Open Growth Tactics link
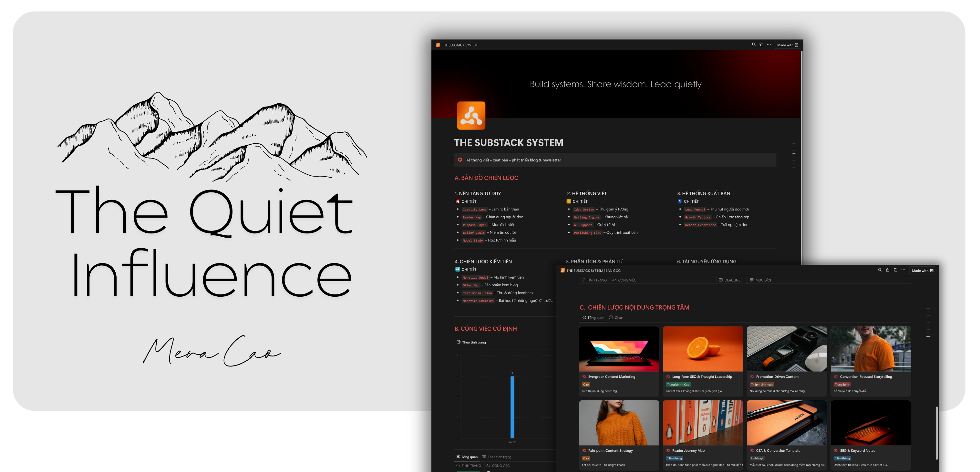Viewport: 980px width, 472px height. (698, 217)
